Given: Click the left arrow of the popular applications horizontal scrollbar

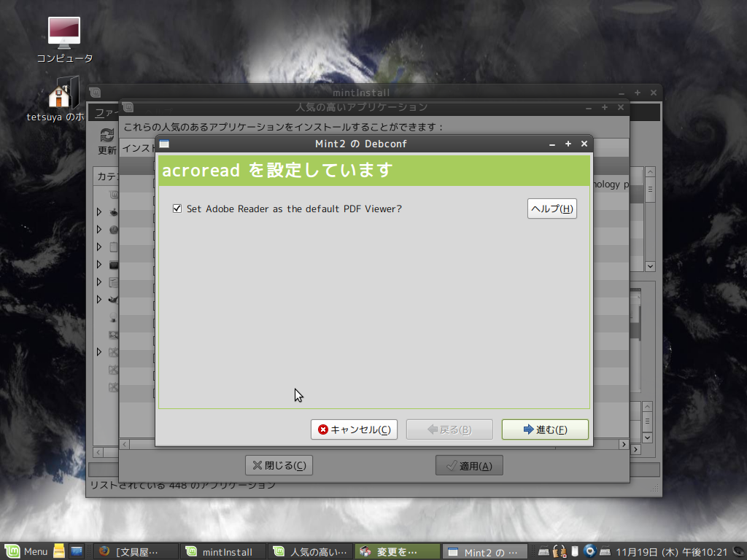Looking at the screenshot, I should click(x=124, y=444).
